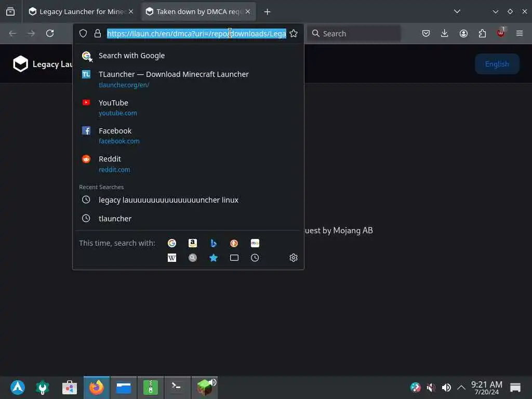Viewport: 532px width, 399px height.
Task: Search only in Bookmarks
Action: (x=214, y=258)
